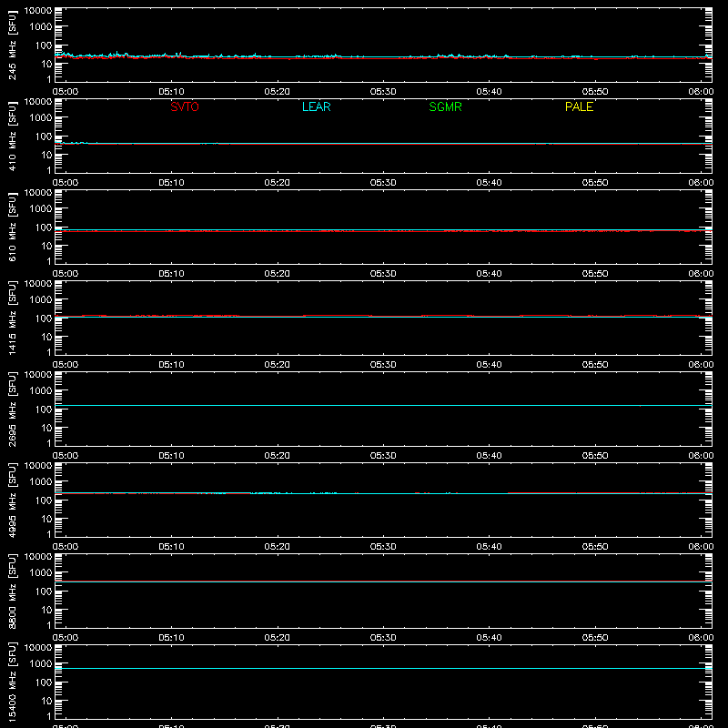This screenshot has width=728, height=728.
Task: Click the green SGMR legend label
Action: 445,106
